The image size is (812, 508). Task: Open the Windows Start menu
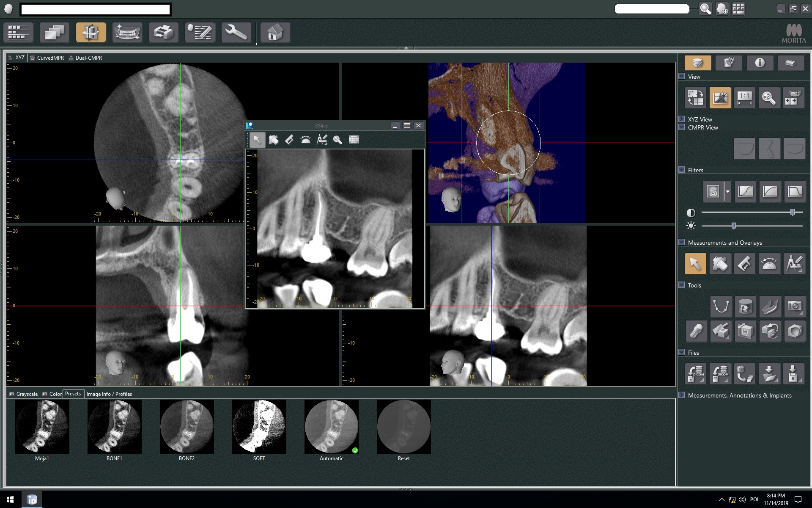[10, 500]
